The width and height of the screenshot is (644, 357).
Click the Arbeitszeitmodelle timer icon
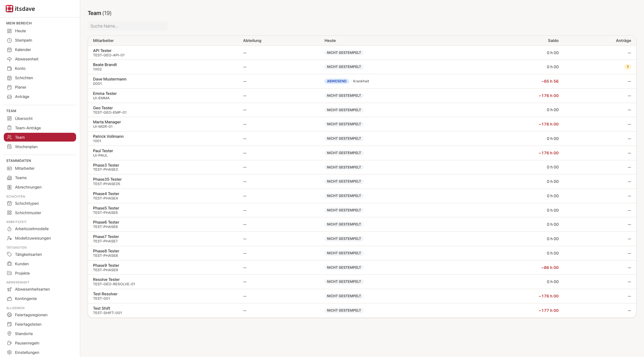coord(9,229)
